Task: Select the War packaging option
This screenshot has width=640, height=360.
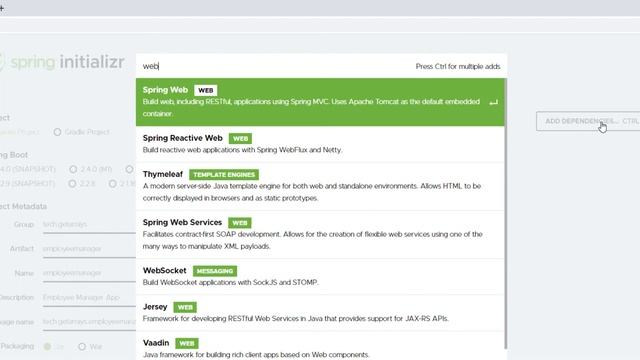Action: (x=82, y=347)
